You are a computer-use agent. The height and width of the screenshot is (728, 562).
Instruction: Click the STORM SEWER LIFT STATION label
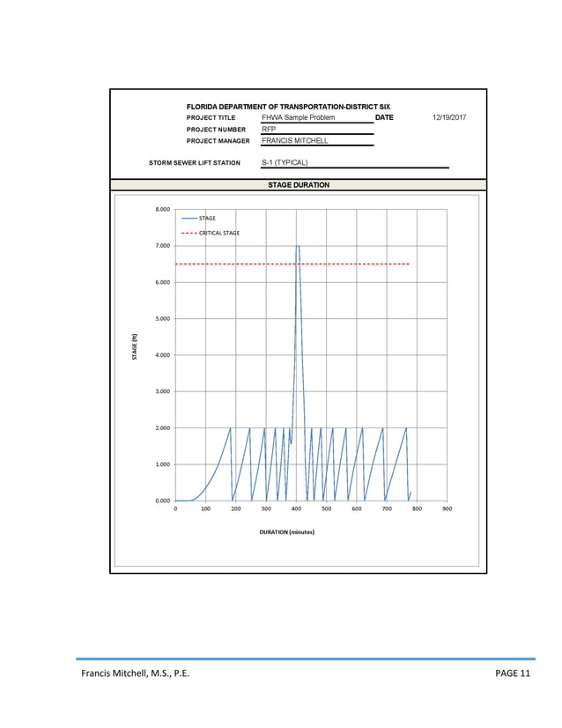195,163
